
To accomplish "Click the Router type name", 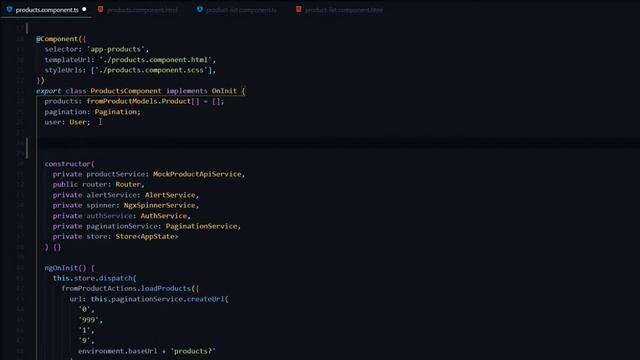I will pyautogui.click(x=128, y=184).
